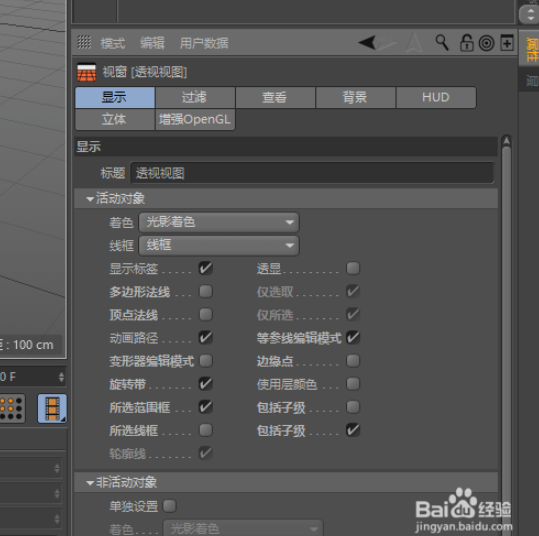Switch to the 过滤 tab
The image size is (539, 536).
point(195,97)
